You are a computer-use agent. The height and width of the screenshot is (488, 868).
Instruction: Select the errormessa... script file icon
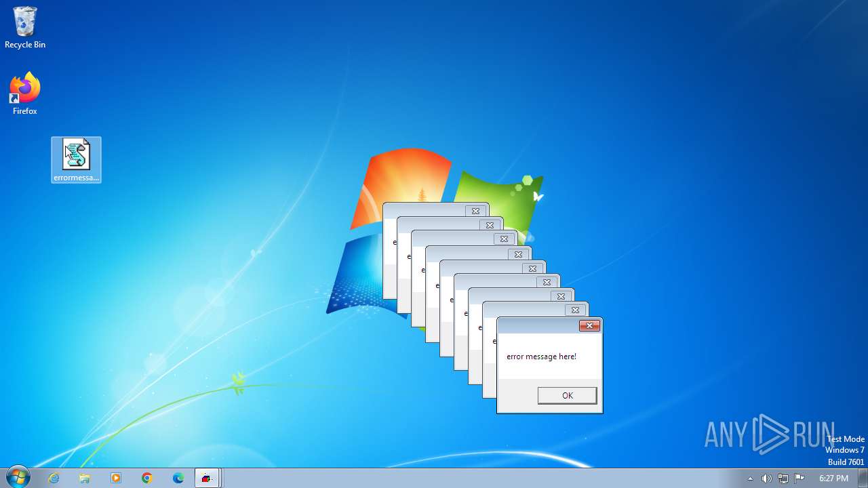[x=76, y=160]
